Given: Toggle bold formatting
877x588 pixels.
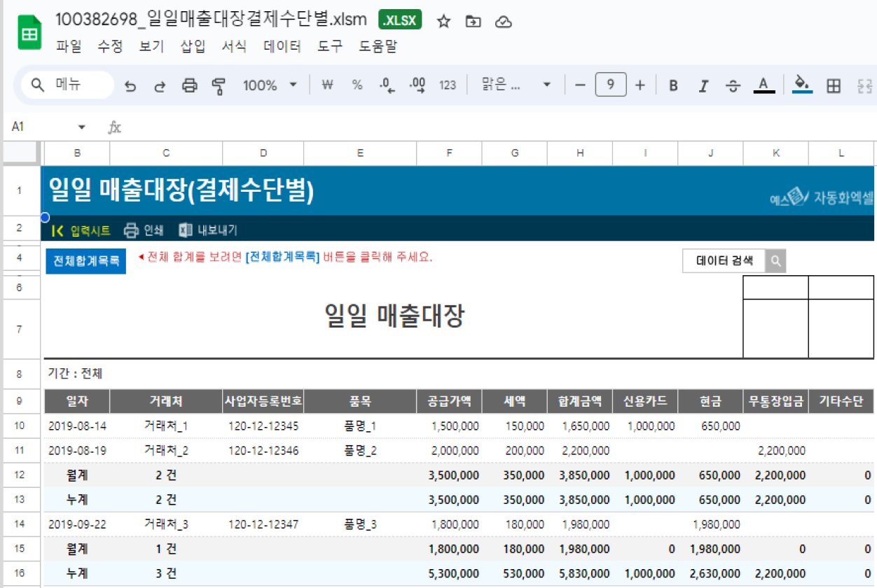Looking at the screenshot, I should coord(673,86).
